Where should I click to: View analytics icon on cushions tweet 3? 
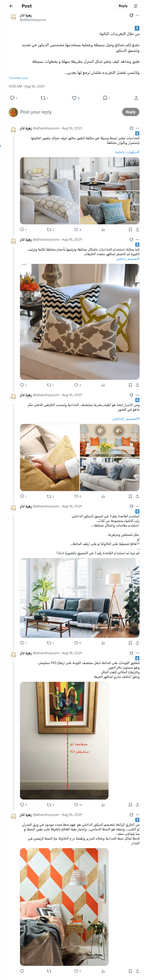tap(103, 385)
